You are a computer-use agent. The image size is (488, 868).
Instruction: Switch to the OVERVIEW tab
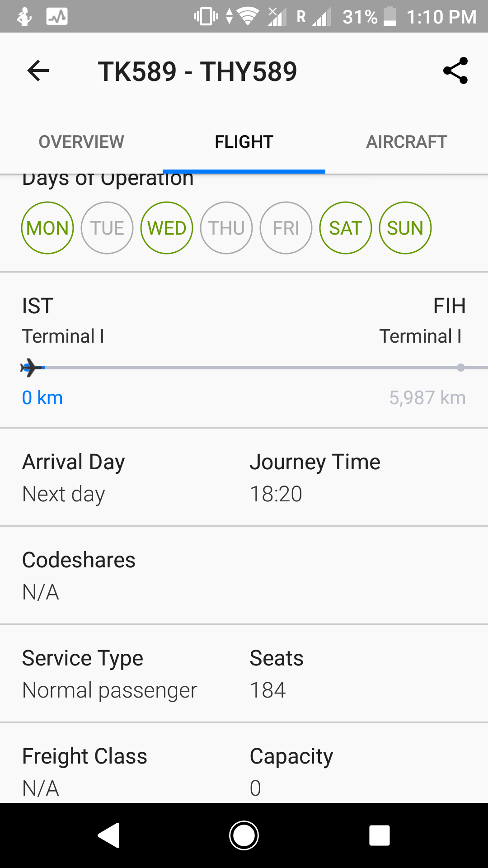tap(81, 142)
